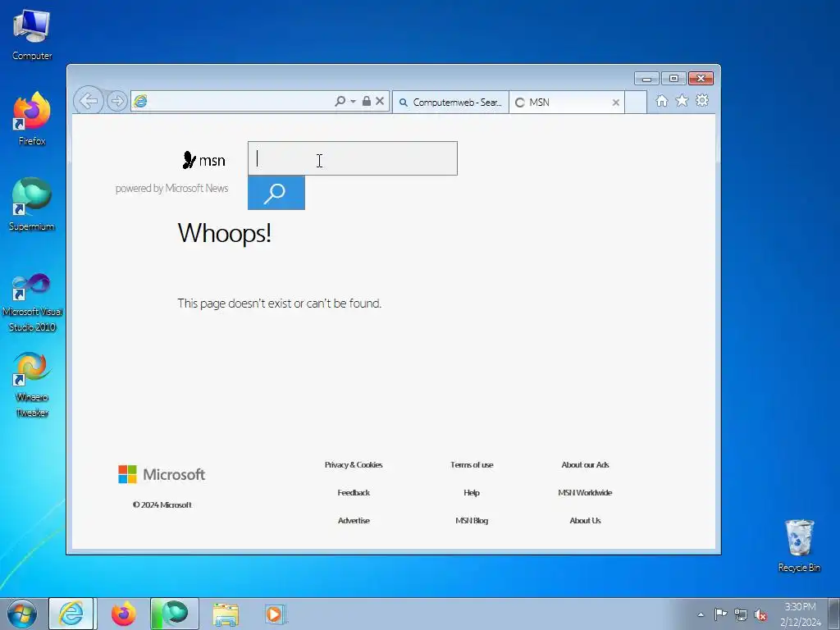Select the Computer desktop icon

point(32,34)
